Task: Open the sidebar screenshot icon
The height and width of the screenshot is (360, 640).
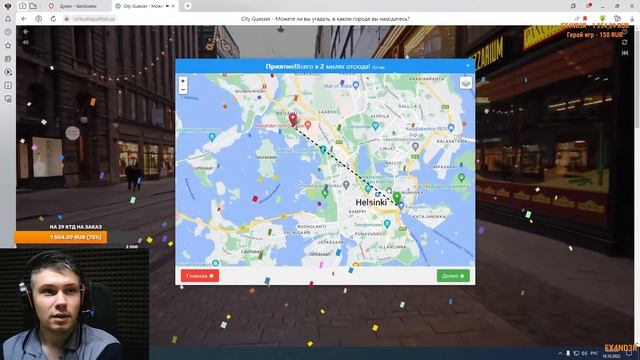Action: point(8,99)
